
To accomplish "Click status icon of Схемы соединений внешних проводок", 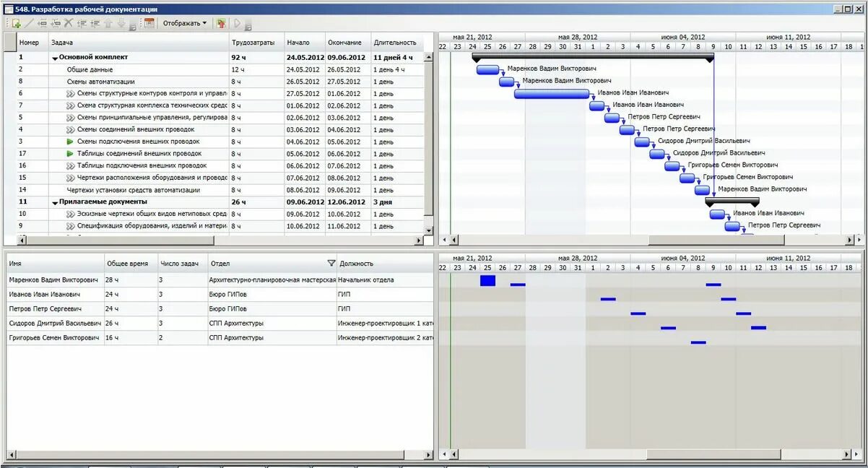I will pyautogui.click(x=70, y=129).
